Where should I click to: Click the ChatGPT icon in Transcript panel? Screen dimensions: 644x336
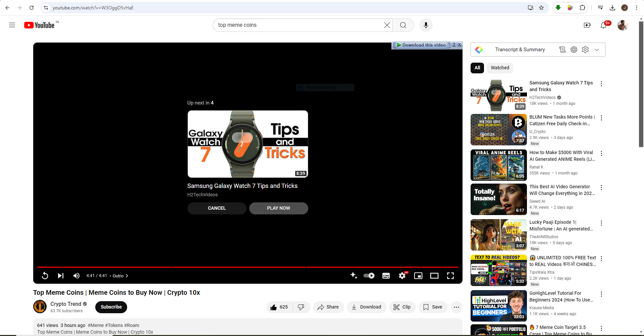(x=574, y=50)
